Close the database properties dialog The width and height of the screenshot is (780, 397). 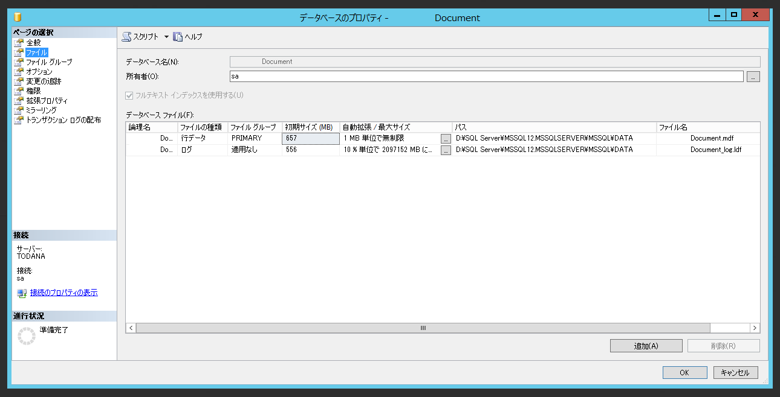[x=755, y=15]
